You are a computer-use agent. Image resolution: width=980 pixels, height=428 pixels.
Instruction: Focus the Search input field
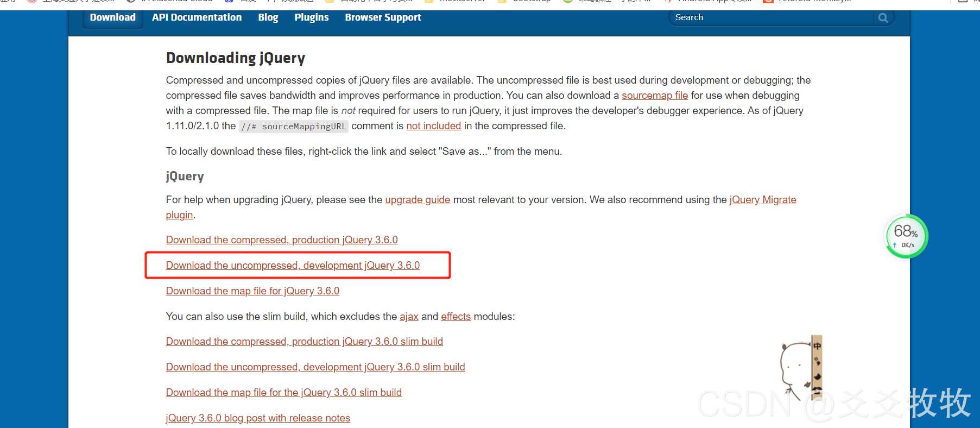pos(771,17)
